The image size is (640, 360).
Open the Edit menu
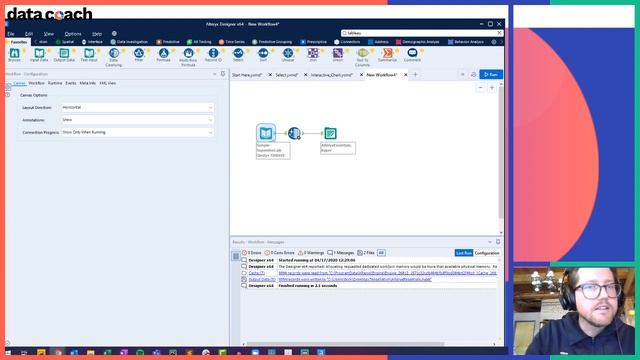[29, 34]
